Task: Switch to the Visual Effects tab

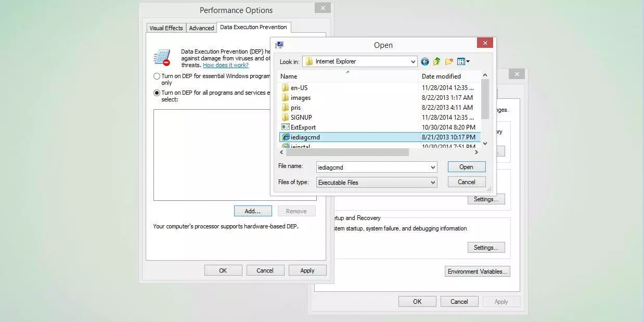Action: pos(165,28)
